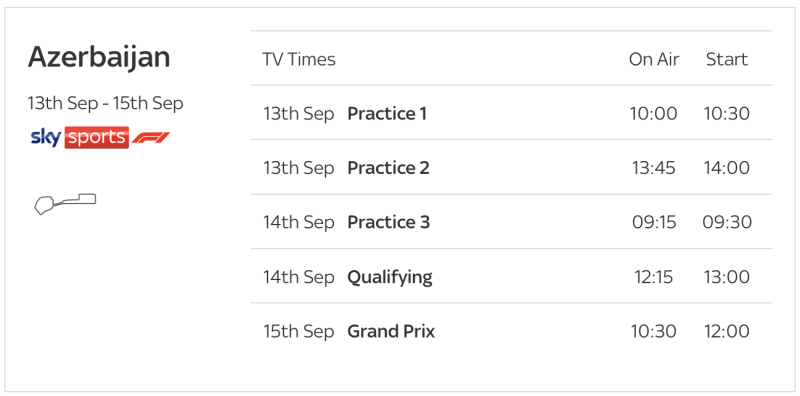Choose the Grand Prix session entry
This screenshot has width=800, height=396.
511,331
